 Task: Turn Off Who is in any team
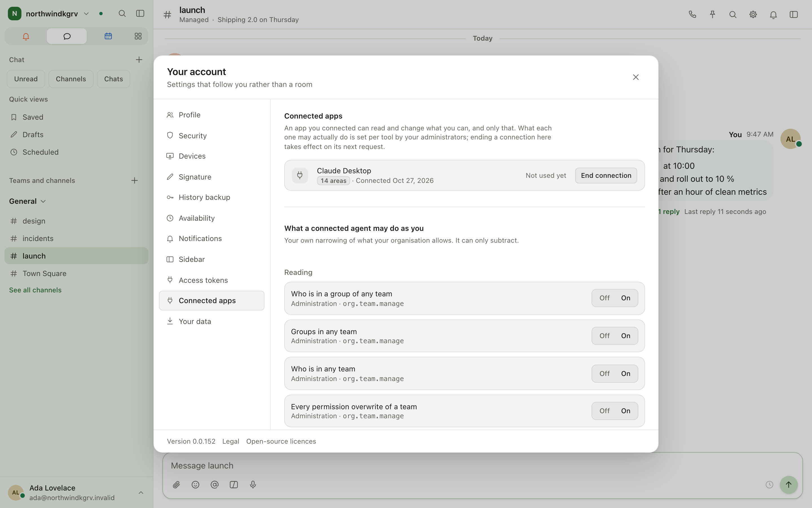604,374
